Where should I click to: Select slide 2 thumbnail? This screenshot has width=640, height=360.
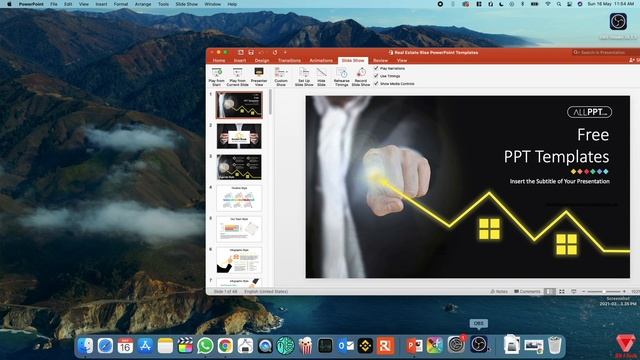coord(239,136)
